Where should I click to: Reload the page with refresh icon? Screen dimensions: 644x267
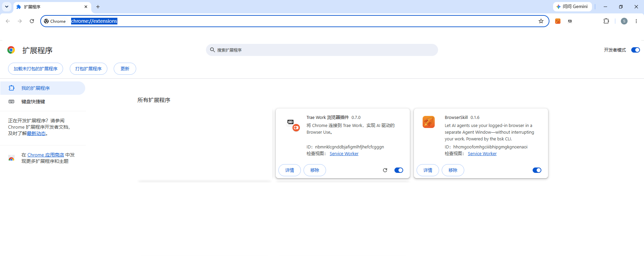click(x=32, y=21)
